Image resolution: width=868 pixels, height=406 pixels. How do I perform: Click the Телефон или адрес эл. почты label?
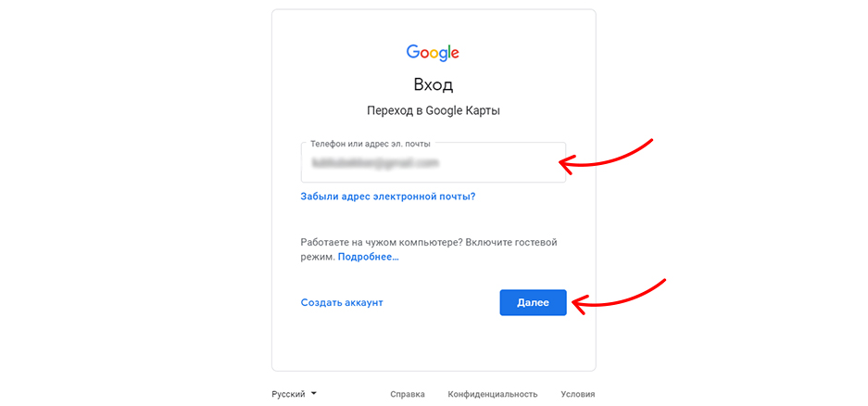(371, 143)
